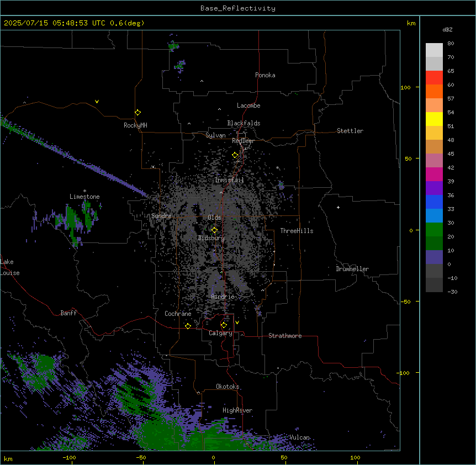Click the 2025/07/15 05:48:53 UTC timestamp

coord(54,23)
